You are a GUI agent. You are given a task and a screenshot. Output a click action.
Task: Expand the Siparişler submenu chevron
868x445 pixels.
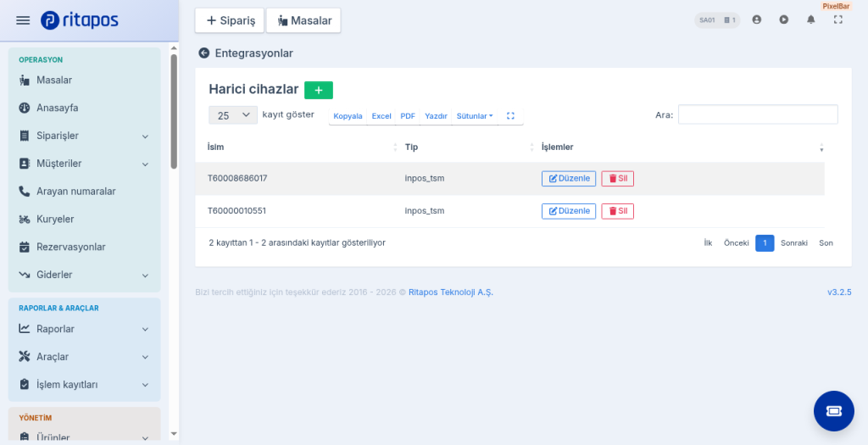coord(145,136)
